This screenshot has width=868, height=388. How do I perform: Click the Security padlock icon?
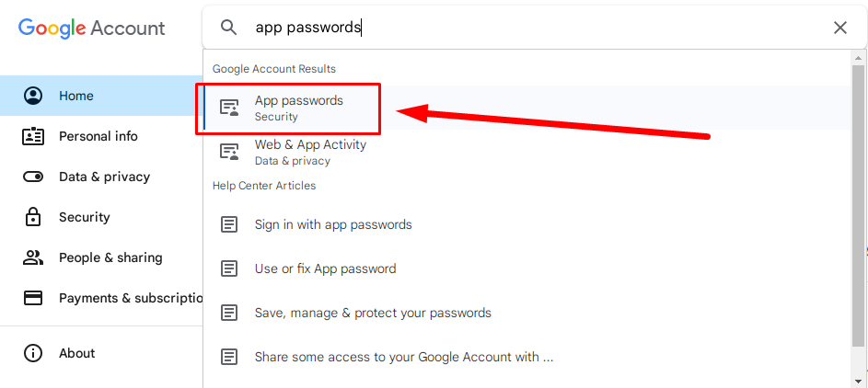(x=33, y=217)
